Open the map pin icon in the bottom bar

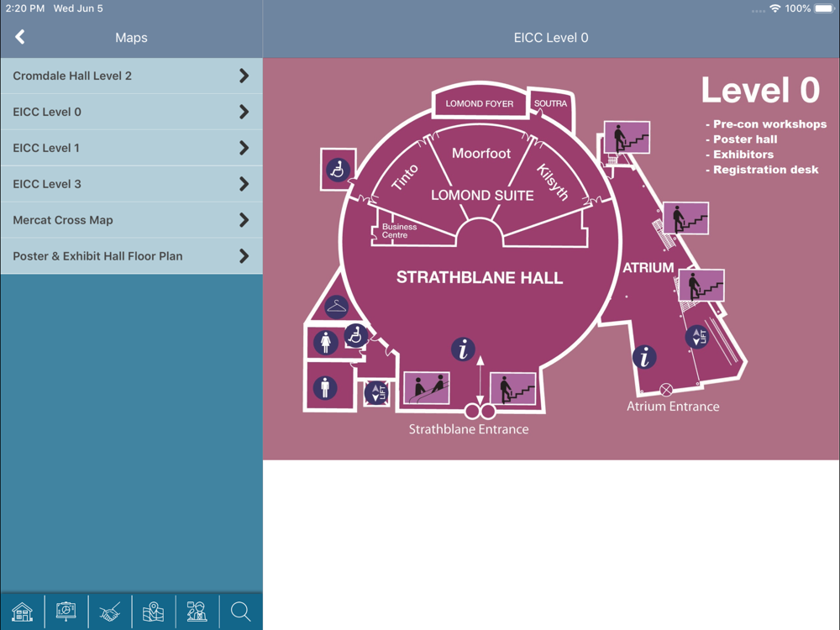[x=153, y=612]
